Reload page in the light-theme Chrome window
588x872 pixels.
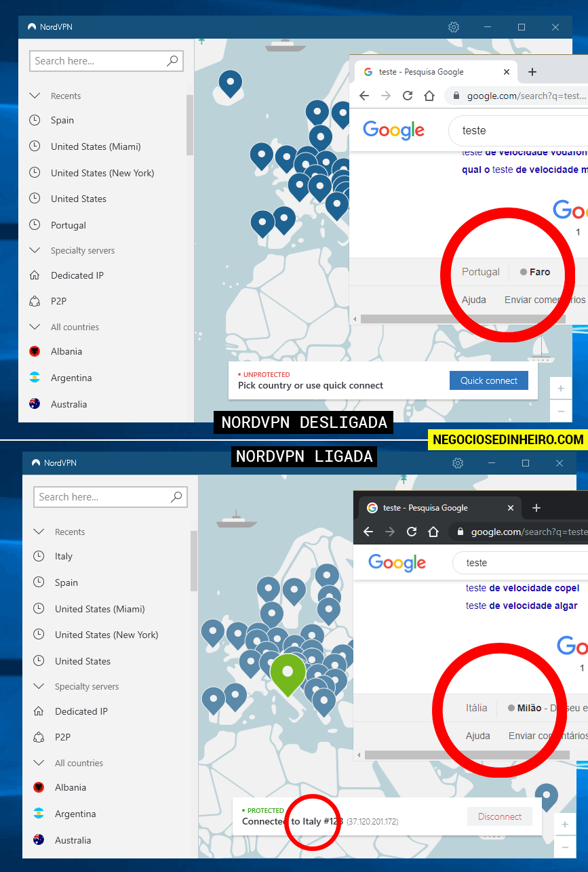tap(408, 96)
